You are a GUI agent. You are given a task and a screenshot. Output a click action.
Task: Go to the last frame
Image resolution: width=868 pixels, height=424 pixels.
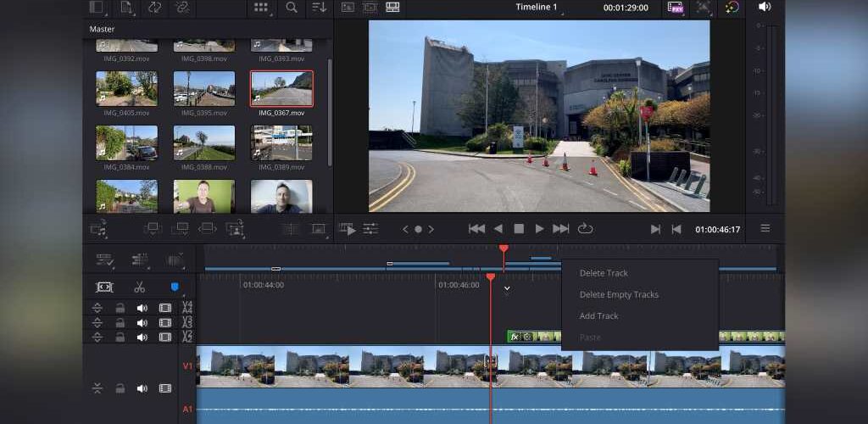[561, 229]
